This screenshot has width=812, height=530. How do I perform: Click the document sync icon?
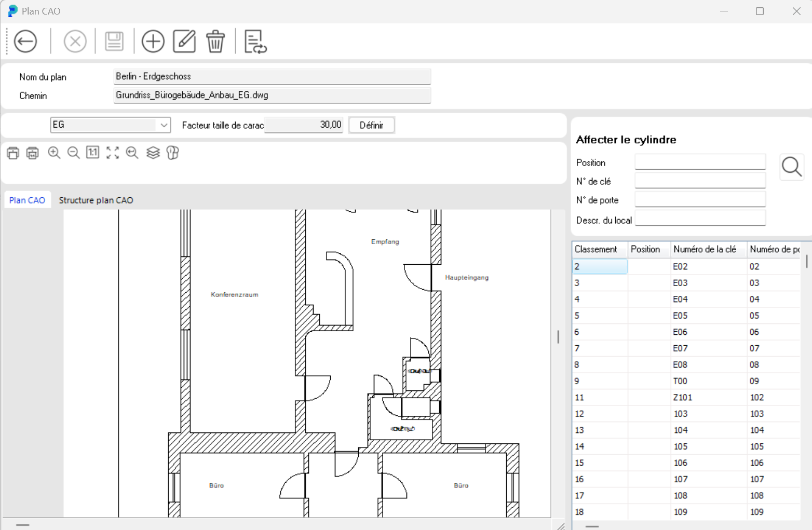pyautogui.click(x=255, y=42)
